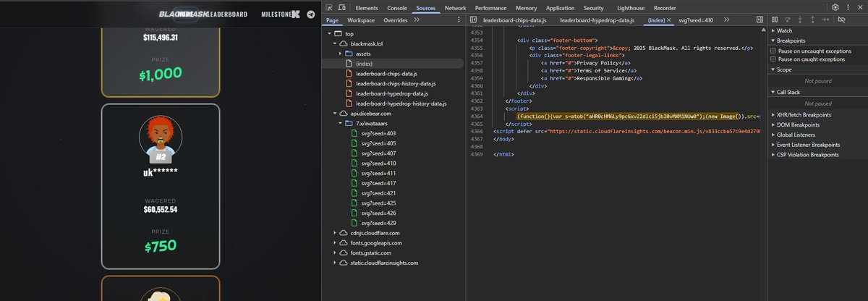Open DevTools settings gear
Image resolution: width=868 pixels, height=301 pixels.
[835, 7]
